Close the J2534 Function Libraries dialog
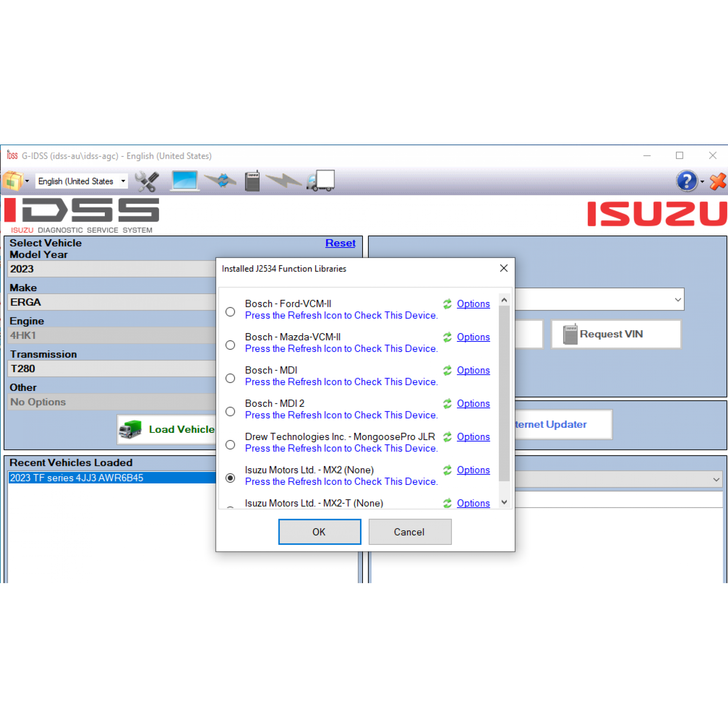The image size is (728, 728). 504,268
